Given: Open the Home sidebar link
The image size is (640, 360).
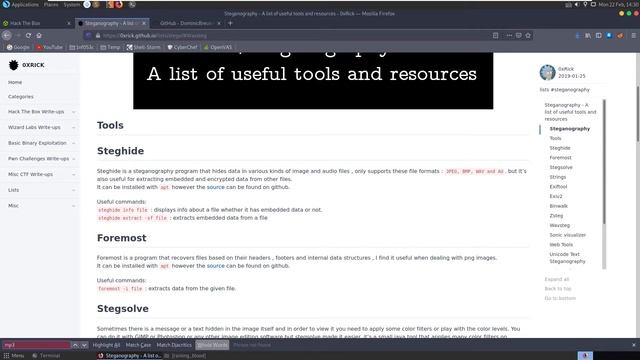Looking at the screenshot, I should click(x=15, y=82).
